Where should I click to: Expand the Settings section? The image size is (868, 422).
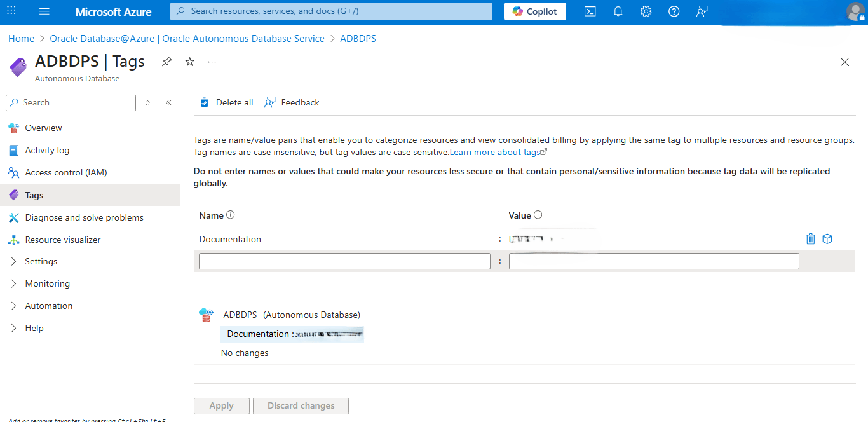point(41,261)
